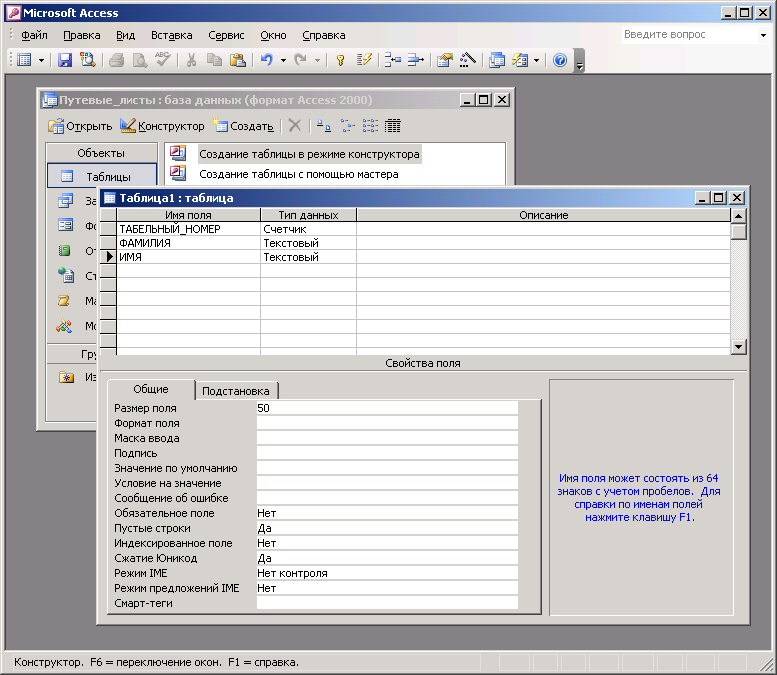Click the Print Preview toolbar icon

pos(140,60)
